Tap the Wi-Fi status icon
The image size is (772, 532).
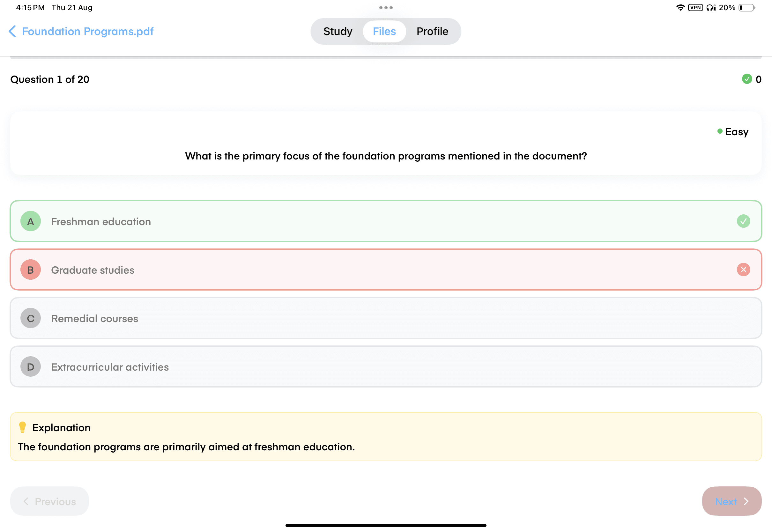[680, 8]
